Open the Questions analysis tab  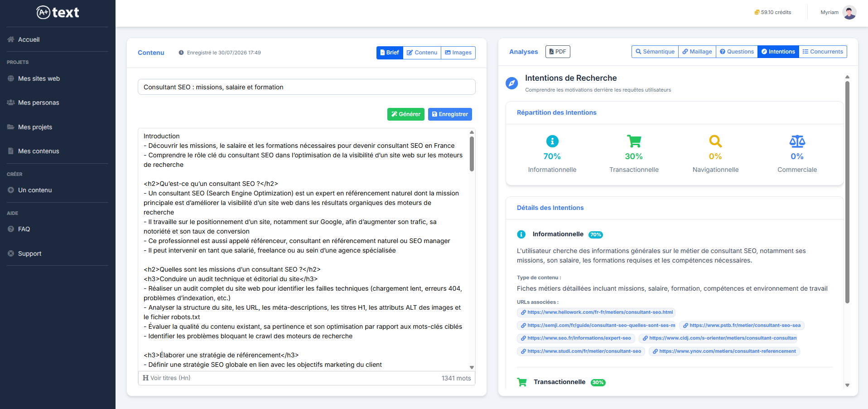[x=737, y=52]
